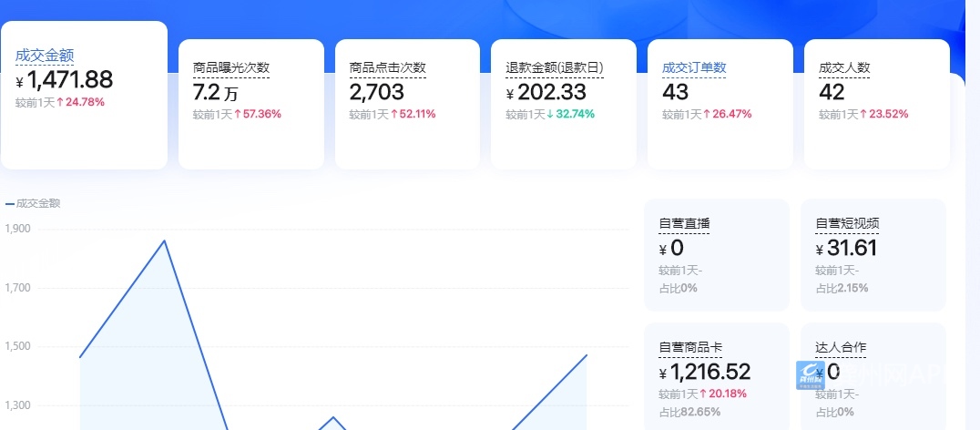Click the 31.61 short video amount
The height and width of the screenshot is (430, 980).
846,249
